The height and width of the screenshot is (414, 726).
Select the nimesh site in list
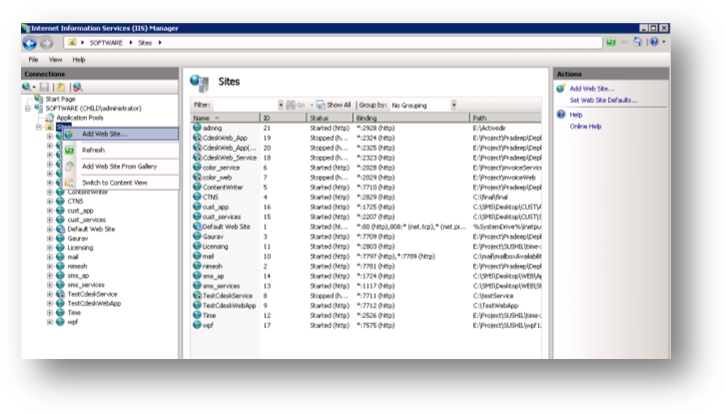pos(366,266)
